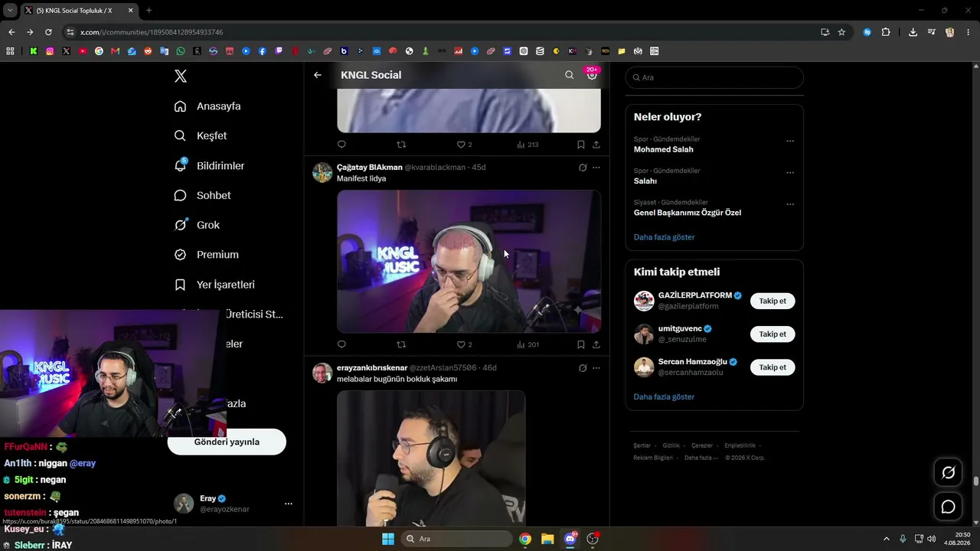Reload the page in Chrome
Viewport: 980px width, 551px height.
tap(48, 32)
